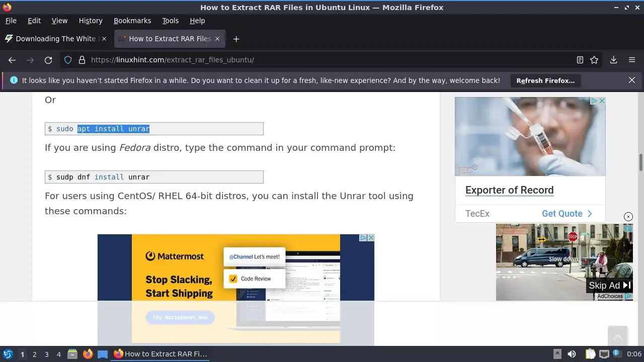Image resolution: width=644 pixels, height=362 pixels.
Task: Open the removable media eject applet
Action: coord(557,354)
